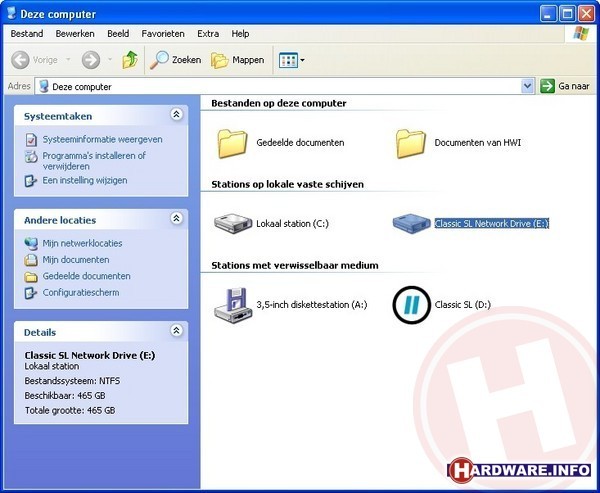The height and width of the screenshot is (493, 600).
Task: Select the 3,5-inch diskettestation icon
Action: tap(233, 305)
